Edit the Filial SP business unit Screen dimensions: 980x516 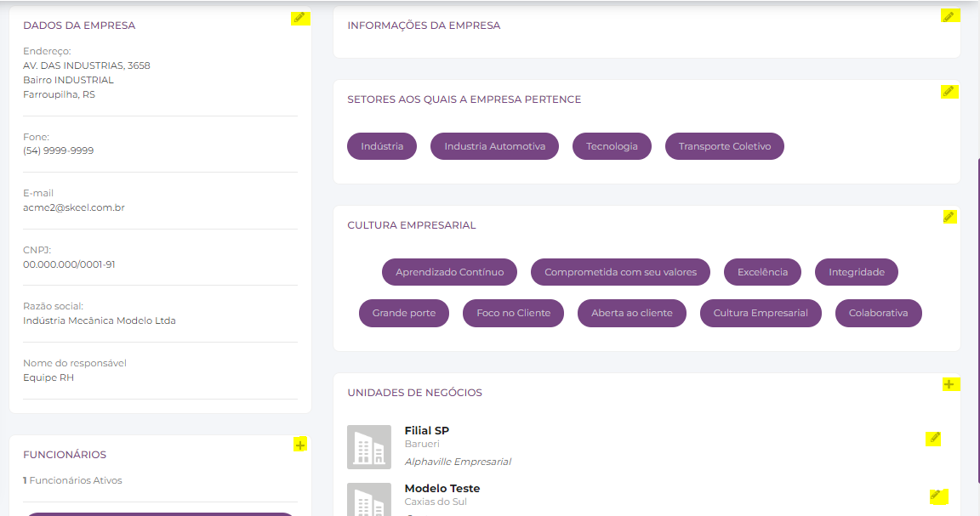933,439
